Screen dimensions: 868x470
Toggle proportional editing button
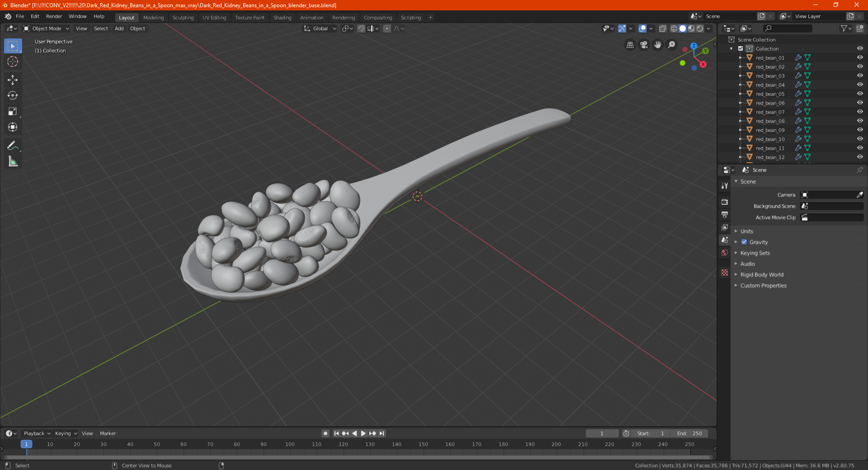coord(387,28)
